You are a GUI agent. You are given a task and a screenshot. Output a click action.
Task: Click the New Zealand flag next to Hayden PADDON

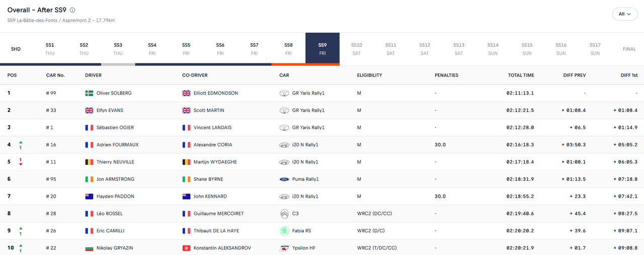90,196
